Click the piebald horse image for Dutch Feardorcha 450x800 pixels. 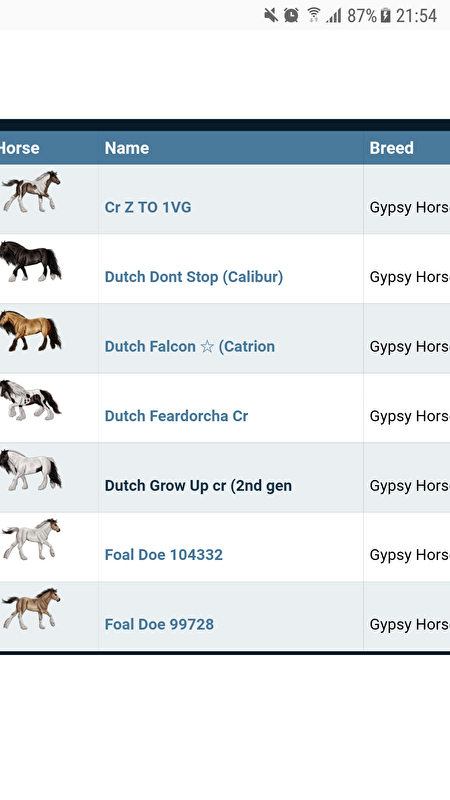coord(31,400)
